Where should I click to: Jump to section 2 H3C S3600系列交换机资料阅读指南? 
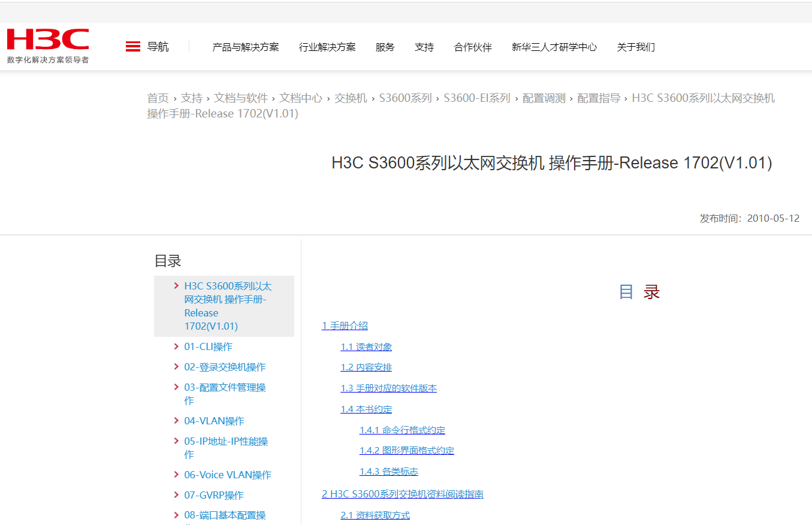403,494
